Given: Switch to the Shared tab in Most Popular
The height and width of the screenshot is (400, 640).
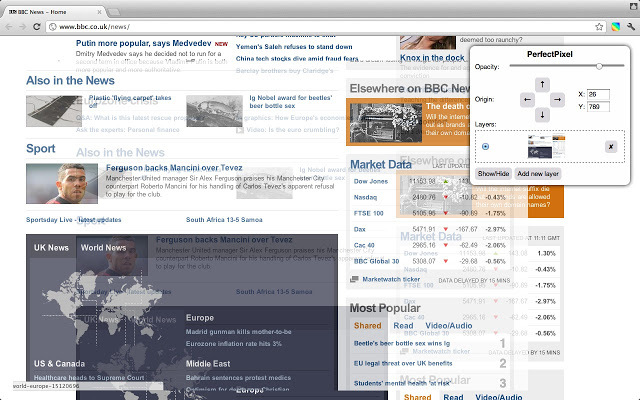Looking at the screenshot, I should pyautogui.click(x=367, y=326).
